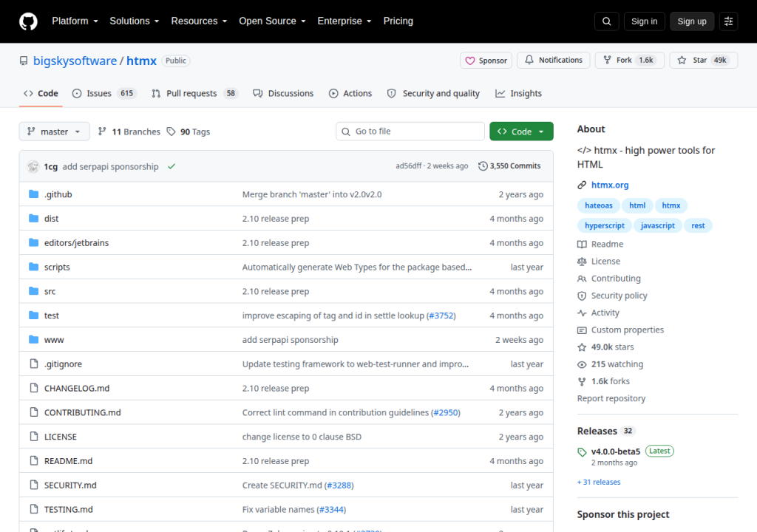This screenshot has height=532, width=757.
Task: Click the Notifications bell button
Action: (553, 60)
